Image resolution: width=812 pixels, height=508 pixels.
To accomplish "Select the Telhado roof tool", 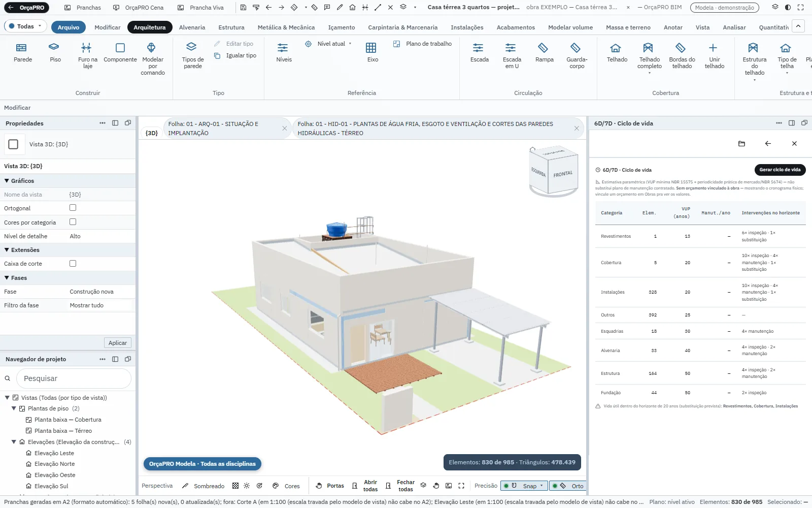I will point(617,52).
